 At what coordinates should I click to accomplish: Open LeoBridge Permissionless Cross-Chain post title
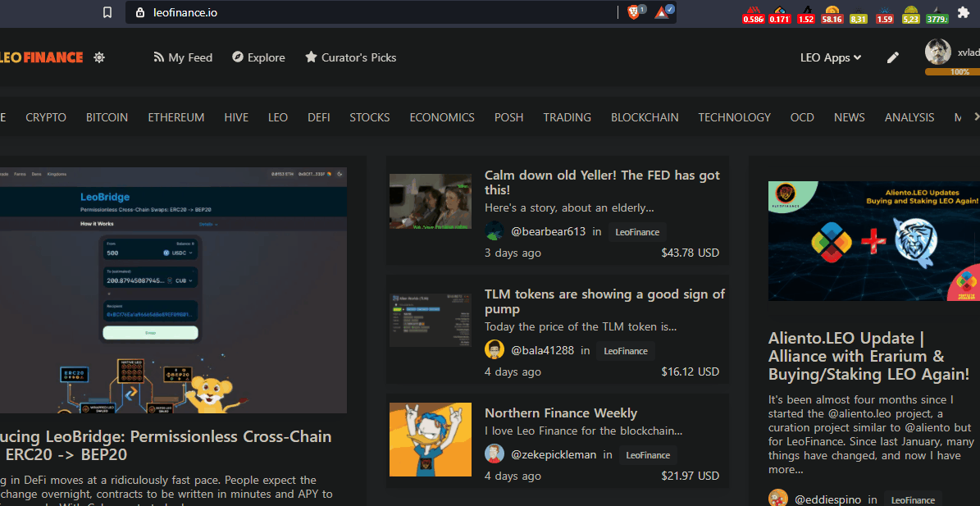point(166,445)
